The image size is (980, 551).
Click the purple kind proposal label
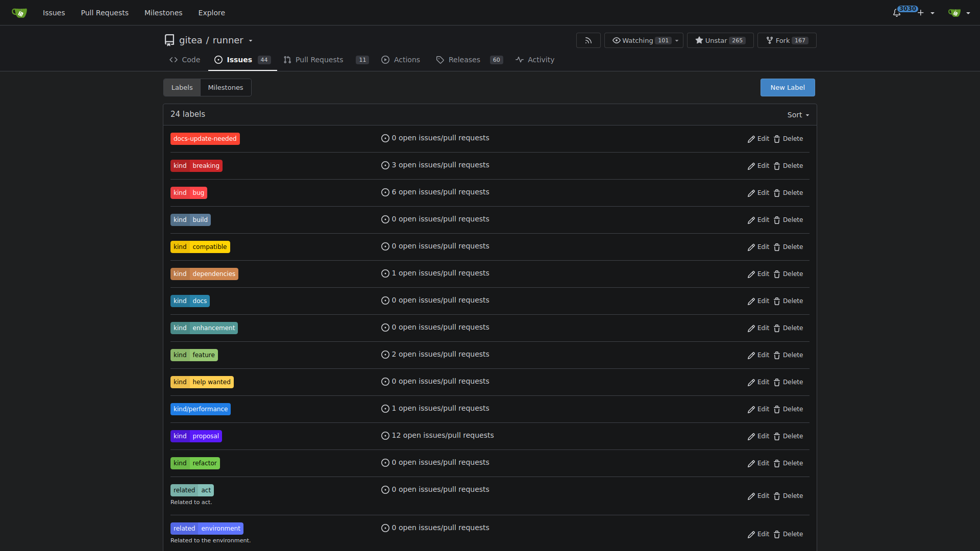point(196,436)
